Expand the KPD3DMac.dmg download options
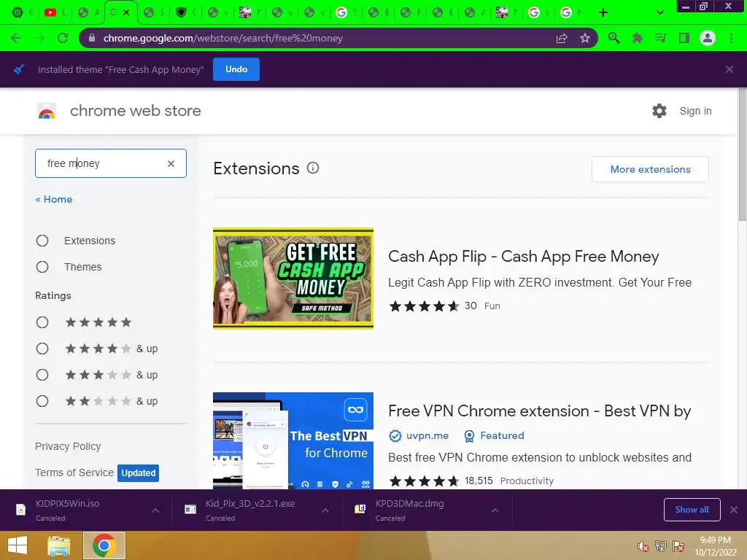Image resolution: width=747 pixels, height=560 pixels. point(495,510)
